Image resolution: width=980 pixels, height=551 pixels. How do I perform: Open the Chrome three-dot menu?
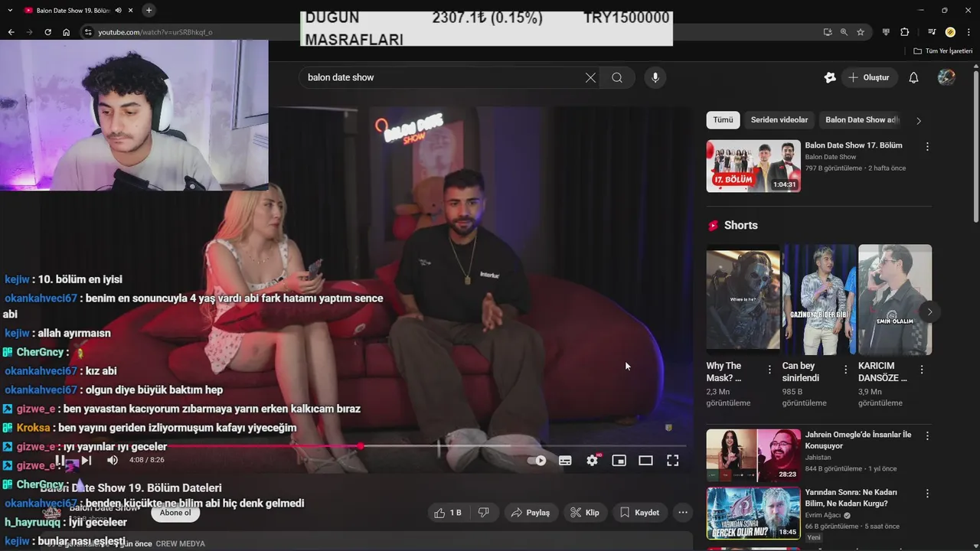coord(968,32)
